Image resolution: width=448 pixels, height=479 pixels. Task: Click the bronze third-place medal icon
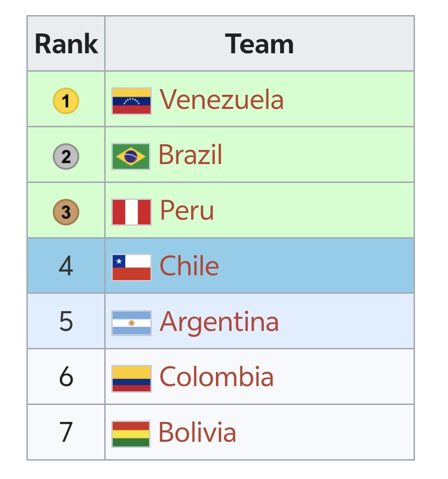pyautogui.click(x=66, y=212)
